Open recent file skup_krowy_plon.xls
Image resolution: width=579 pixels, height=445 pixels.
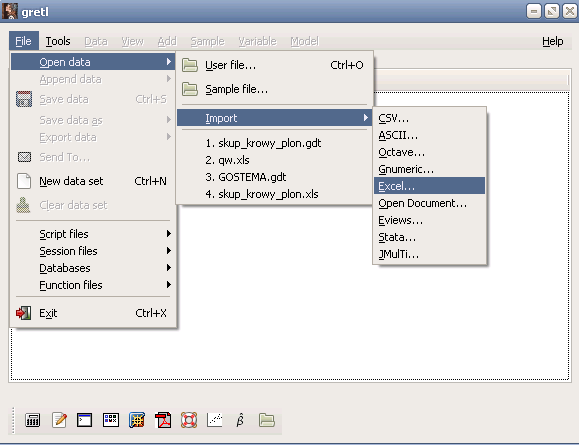tap(274, 194)
